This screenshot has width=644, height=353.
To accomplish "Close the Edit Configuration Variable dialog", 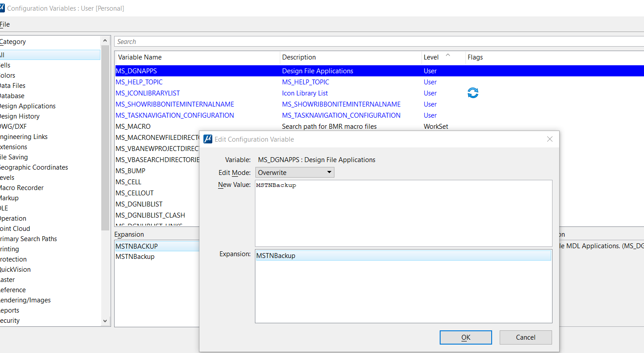I will pos(550,139).
